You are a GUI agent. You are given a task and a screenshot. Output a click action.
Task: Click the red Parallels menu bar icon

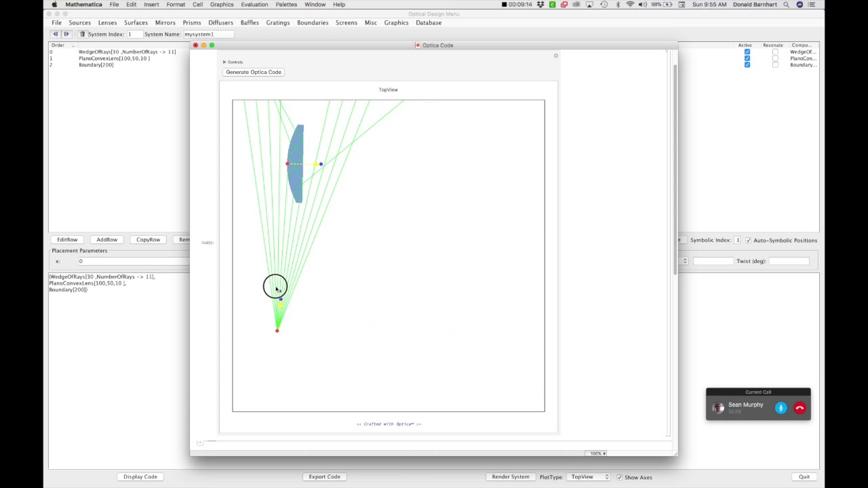[564, 5]
